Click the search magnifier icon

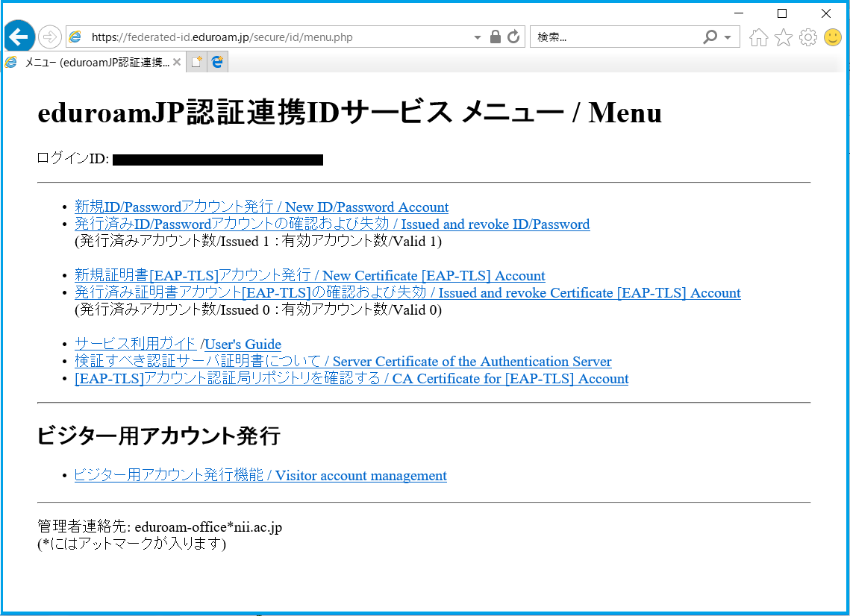pyautogui.click(x=710, y=37)
